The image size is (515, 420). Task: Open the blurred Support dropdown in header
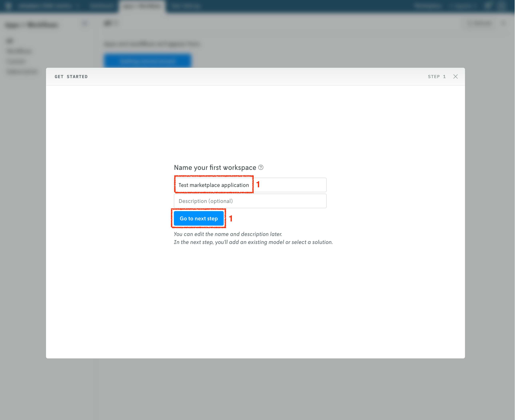[463, 6]
